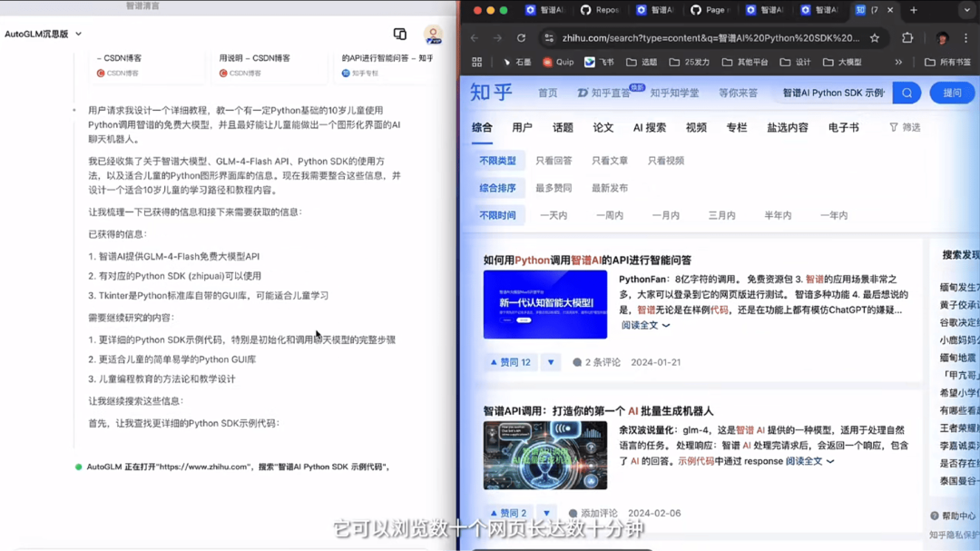The height and width of the screenshot is (551, 980).
Task: Select the 一年内 time filter
Action: point(835,215)
